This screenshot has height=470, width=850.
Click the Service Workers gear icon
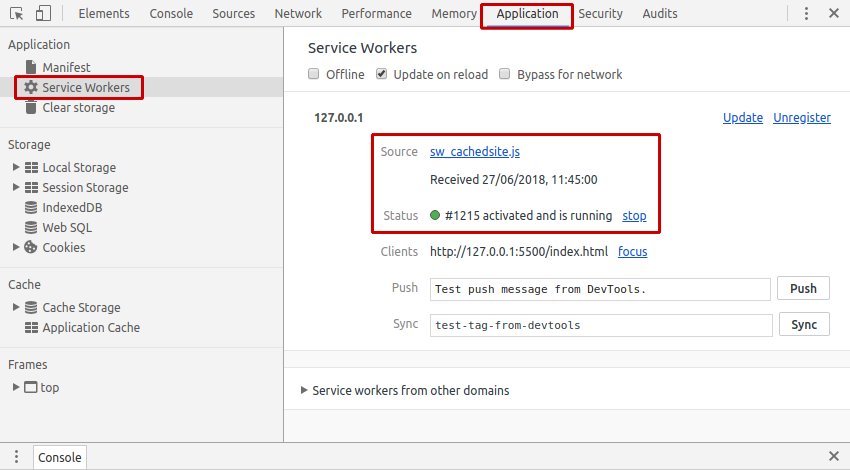pos(31,87)
